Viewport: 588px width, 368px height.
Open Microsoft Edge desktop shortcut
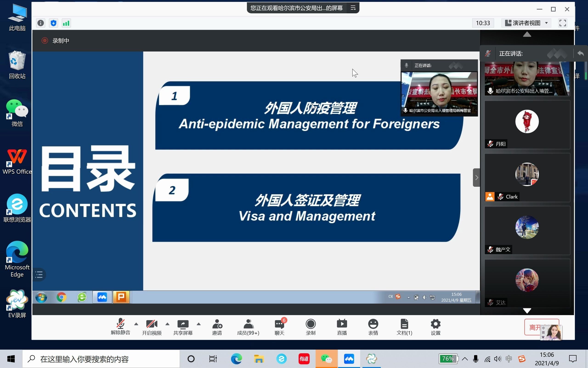pos(17,259)
